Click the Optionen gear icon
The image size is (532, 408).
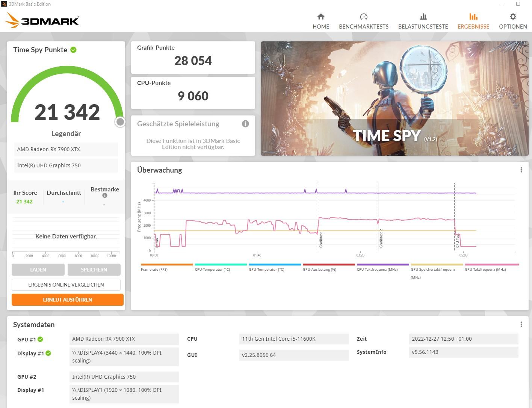coord(513,17)
